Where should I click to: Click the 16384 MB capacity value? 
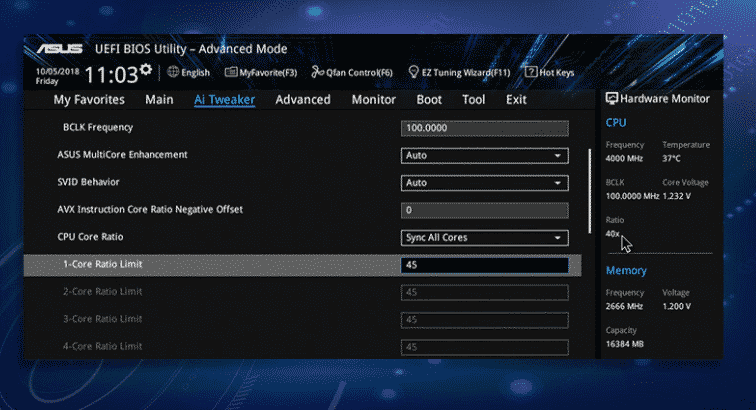(624, 344)
